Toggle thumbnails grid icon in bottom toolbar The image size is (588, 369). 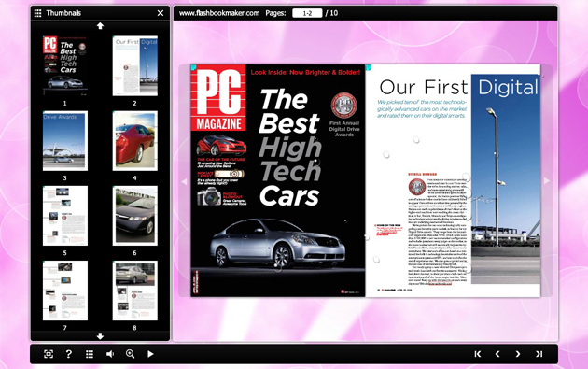tap(90, 354)
